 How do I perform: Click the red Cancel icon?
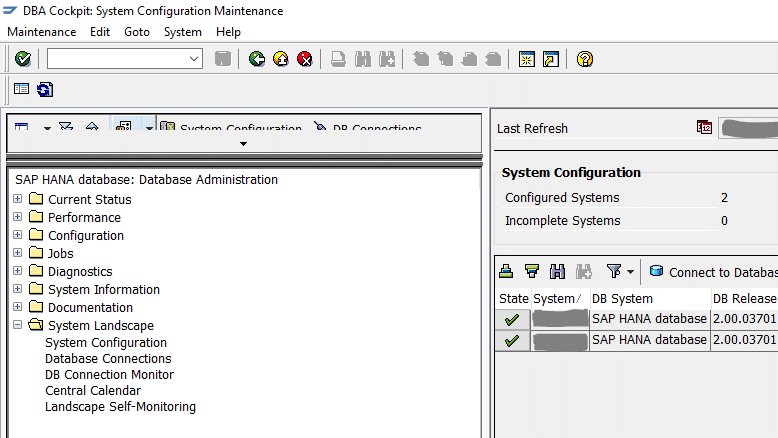(304, 59)
